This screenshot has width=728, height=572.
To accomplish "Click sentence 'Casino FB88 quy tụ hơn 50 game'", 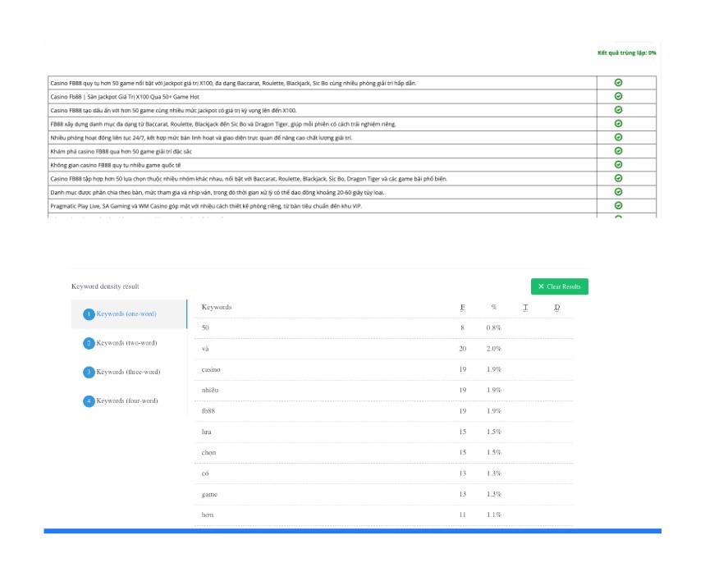I will 233,83.
